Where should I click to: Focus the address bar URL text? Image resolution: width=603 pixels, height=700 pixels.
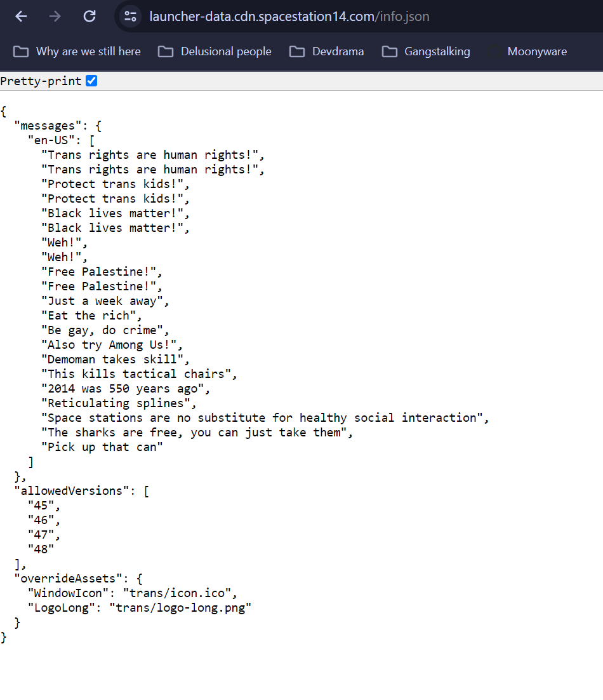click(x=289, y=17)
